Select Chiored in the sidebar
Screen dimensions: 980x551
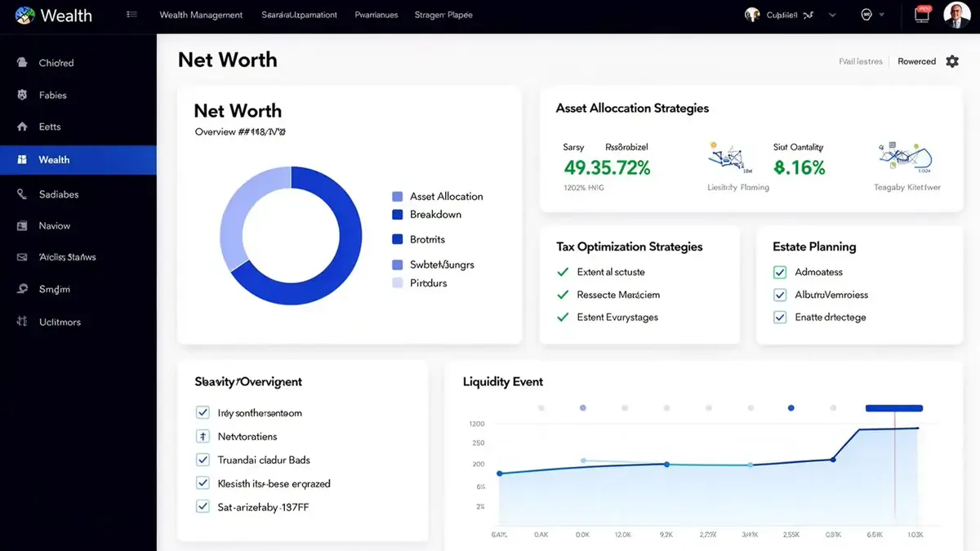(x=78, y=63)
